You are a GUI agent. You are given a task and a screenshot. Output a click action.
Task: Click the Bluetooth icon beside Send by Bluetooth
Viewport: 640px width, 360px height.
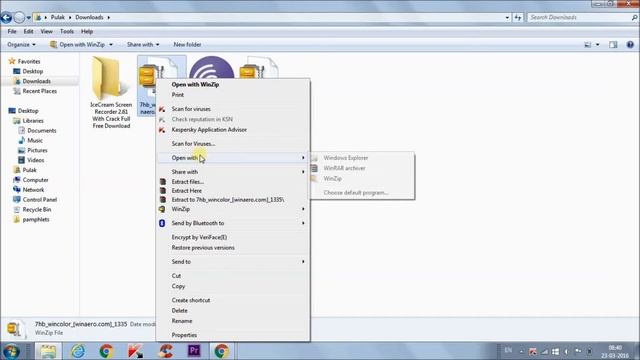162,223
